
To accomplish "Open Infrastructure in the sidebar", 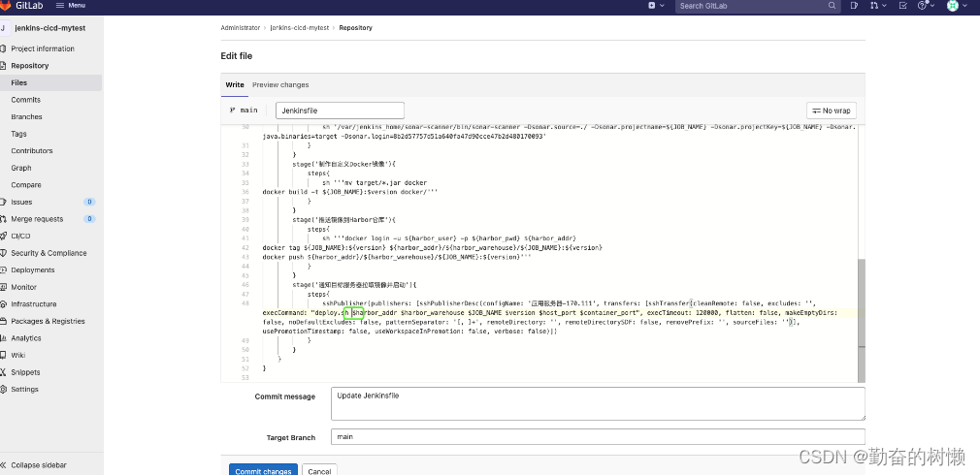I will (34, 304).
